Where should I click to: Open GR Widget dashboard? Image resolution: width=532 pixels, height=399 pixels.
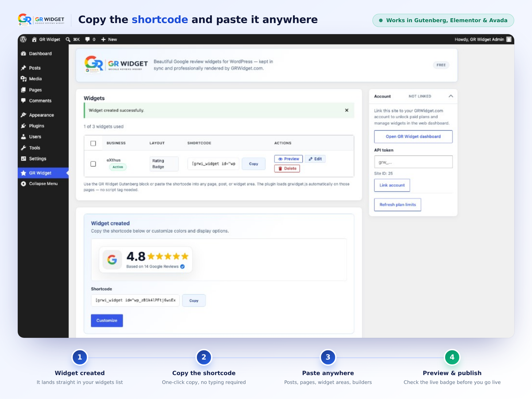(413, 137)
